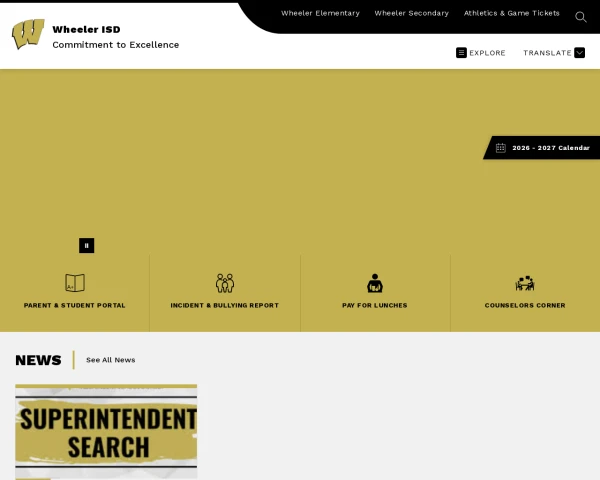Click the Wheeler ISD W logo
This screenshot has width=600, height=480.
(28, 34)
